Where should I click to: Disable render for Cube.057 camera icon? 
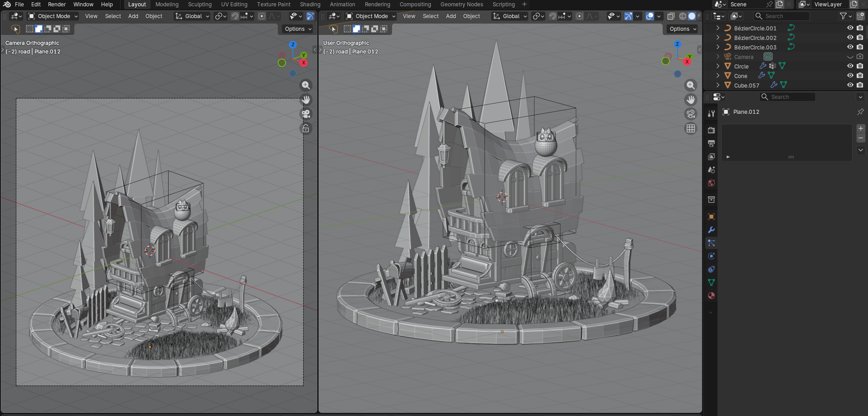[860, 85]
